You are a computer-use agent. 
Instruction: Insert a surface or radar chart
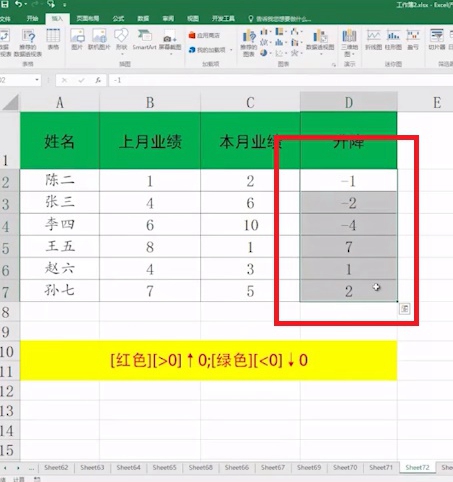(296, 53)
